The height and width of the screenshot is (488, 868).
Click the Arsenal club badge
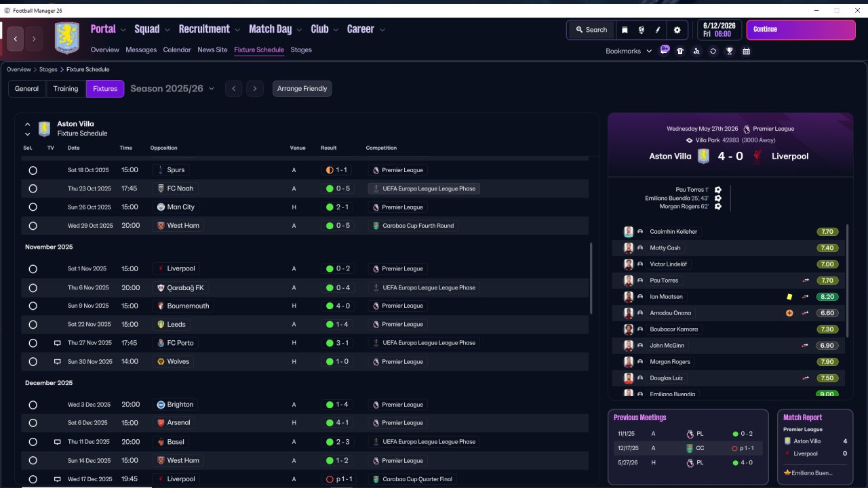pos(161,423)
